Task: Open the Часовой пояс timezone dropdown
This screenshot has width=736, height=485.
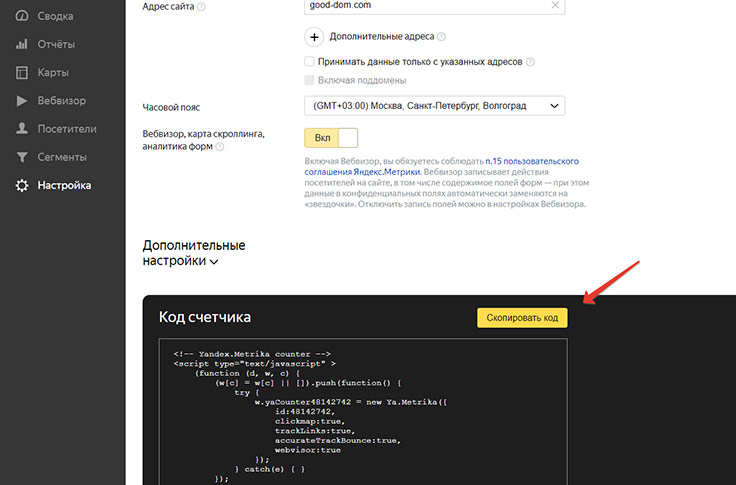Action: click(435, 106)
